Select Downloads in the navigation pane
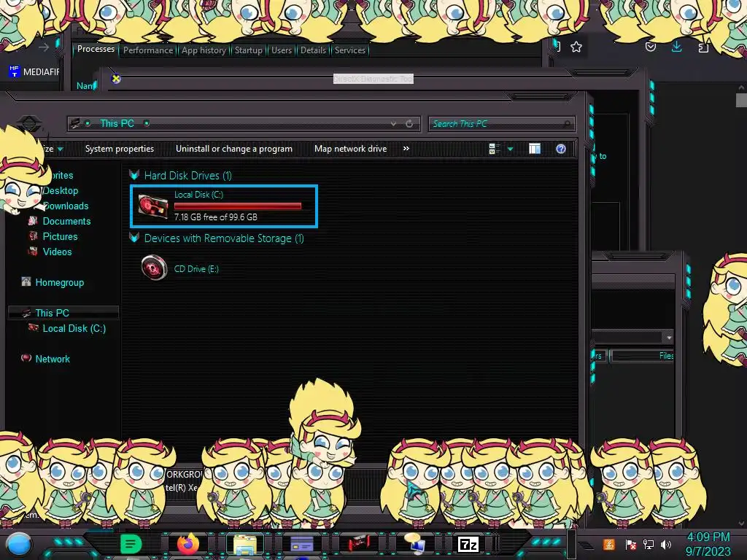Screen dimensions: 747x560 click(x=65, y=206)
